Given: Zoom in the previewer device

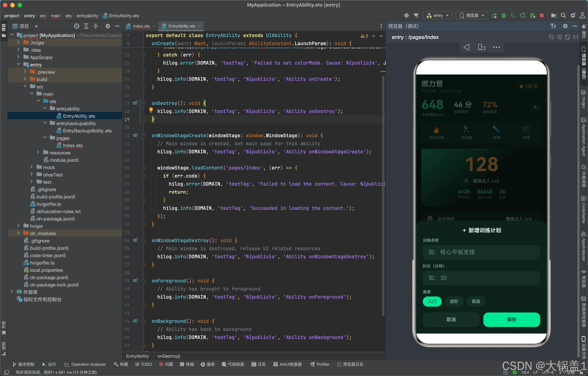Looking at the screenshot, I should coord(559,37).
